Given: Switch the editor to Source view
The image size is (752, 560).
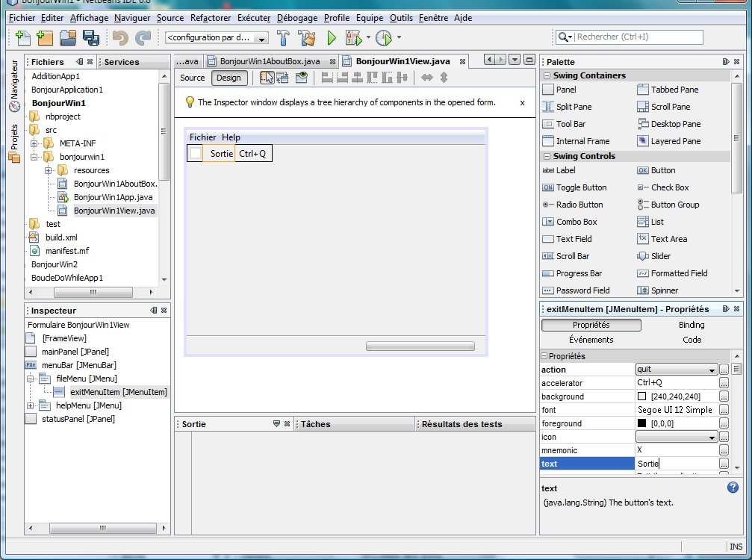Looking at the screenshot, I should (193, 78).
